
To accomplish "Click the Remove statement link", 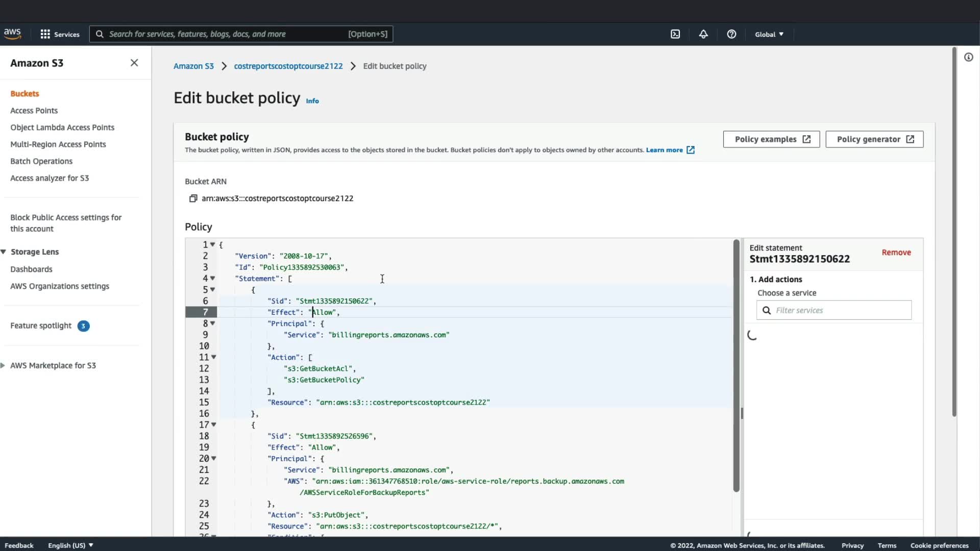I will [x=896, y=253].
